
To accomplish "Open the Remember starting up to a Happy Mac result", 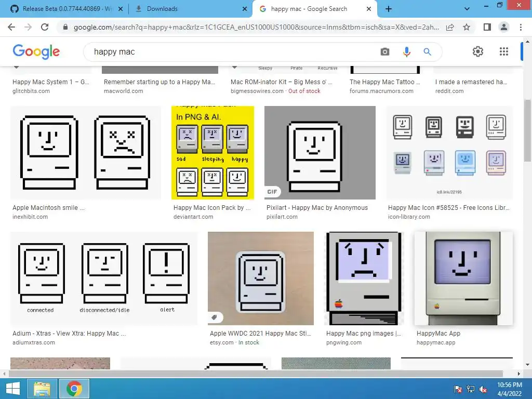I will pos(159,82).
